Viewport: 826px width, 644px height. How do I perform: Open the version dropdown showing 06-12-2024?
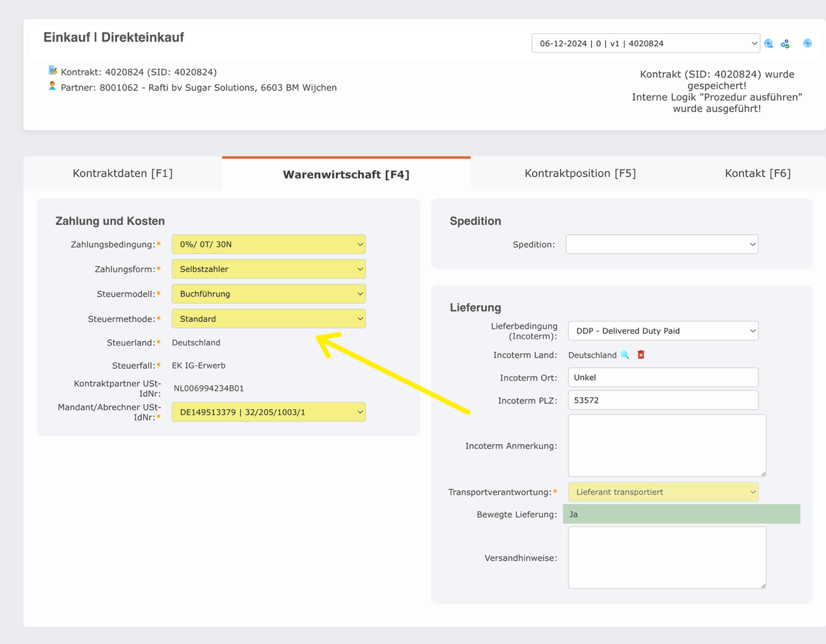645,42
